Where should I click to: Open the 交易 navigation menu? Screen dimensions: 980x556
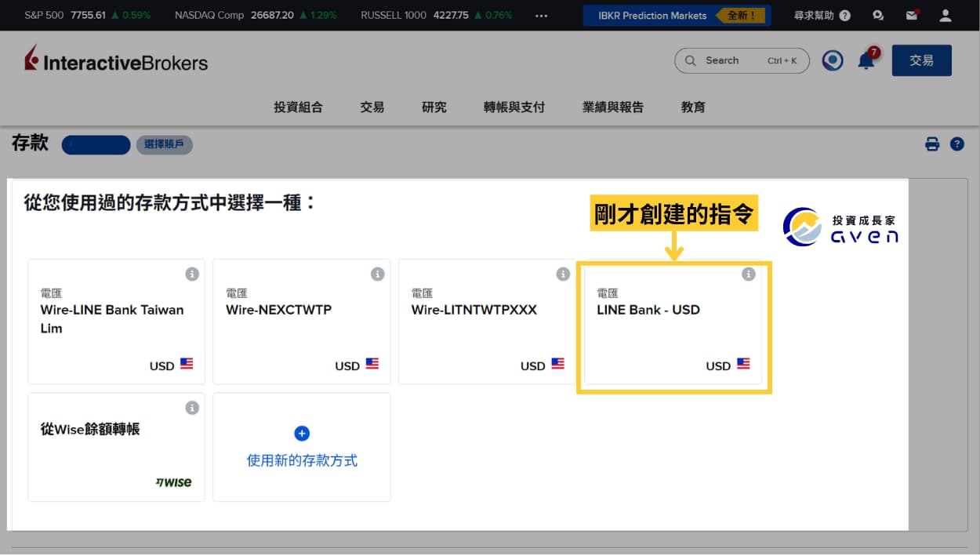[x=372, y=107]
